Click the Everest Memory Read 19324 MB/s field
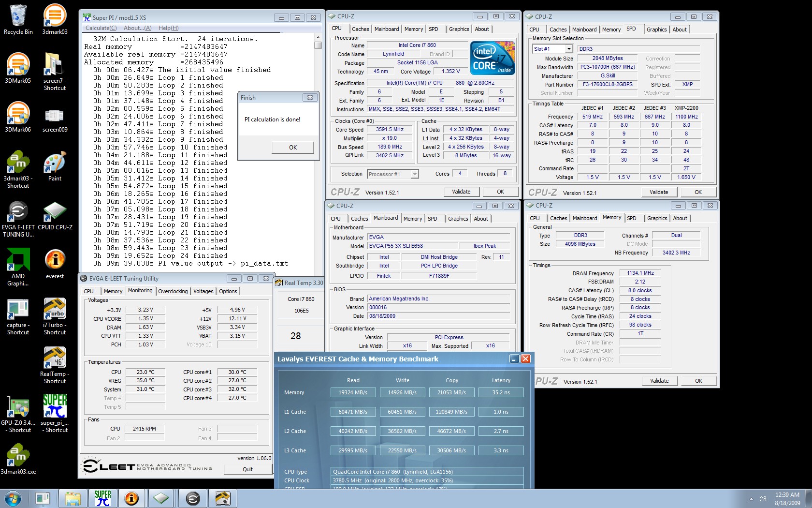This screenshot has width=812, height=508. pos(353,392)
